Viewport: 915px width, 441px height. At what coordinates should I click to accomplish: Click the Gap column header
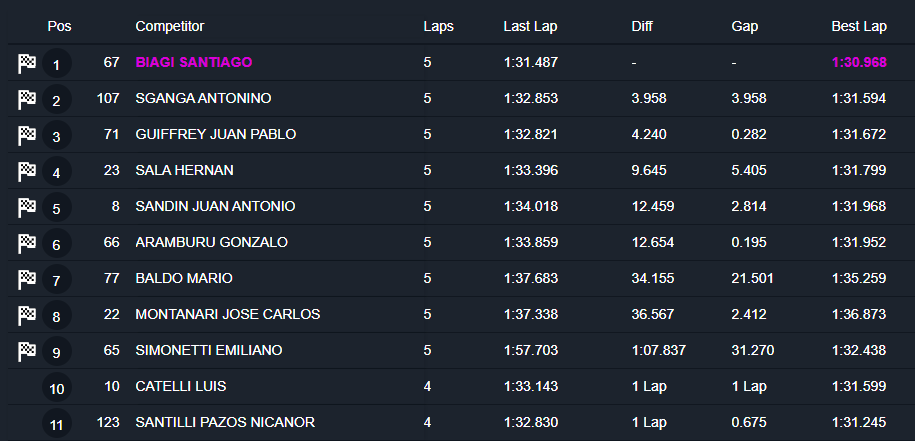click(745, 26)
